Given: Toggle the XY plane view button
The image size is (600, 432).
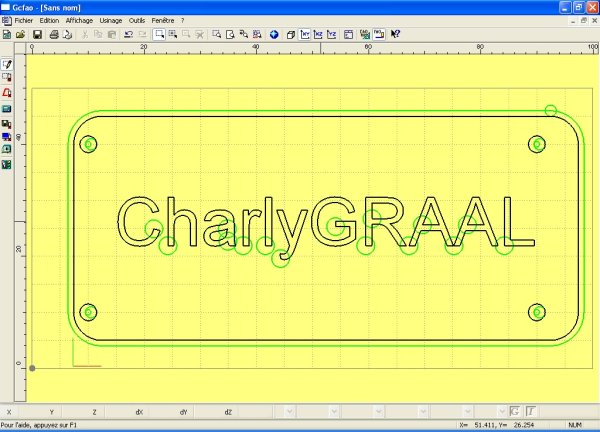Looking at the screenshot, I should pos(305,34).
